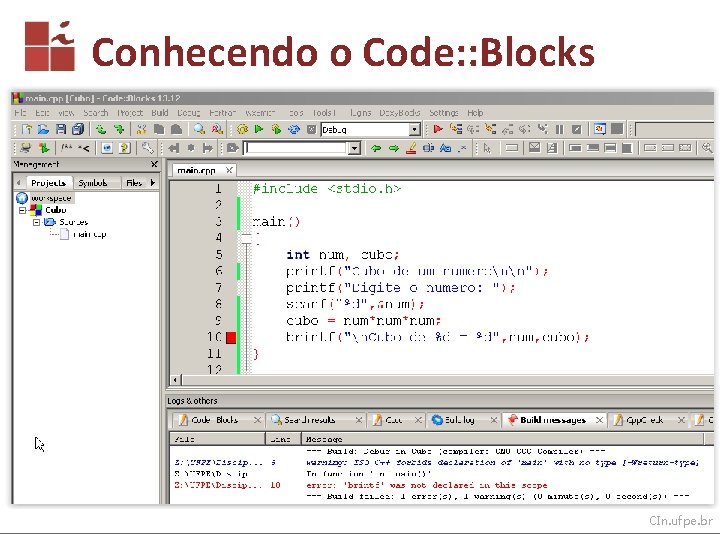This screenshot has height=540, width=720.
Task: Click the Redo arrow icon
Action: click(x=119, y=129)
